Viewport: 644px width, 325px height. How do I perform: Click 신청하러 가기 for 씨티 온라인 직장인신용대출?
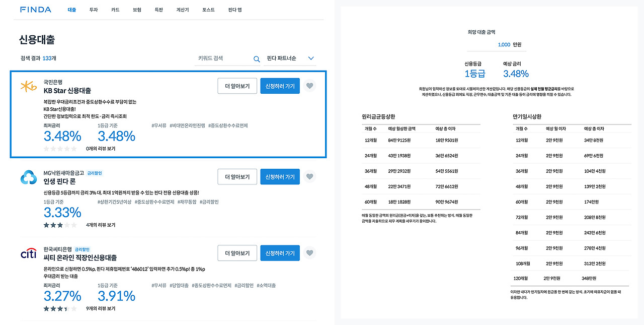(280, 253)
